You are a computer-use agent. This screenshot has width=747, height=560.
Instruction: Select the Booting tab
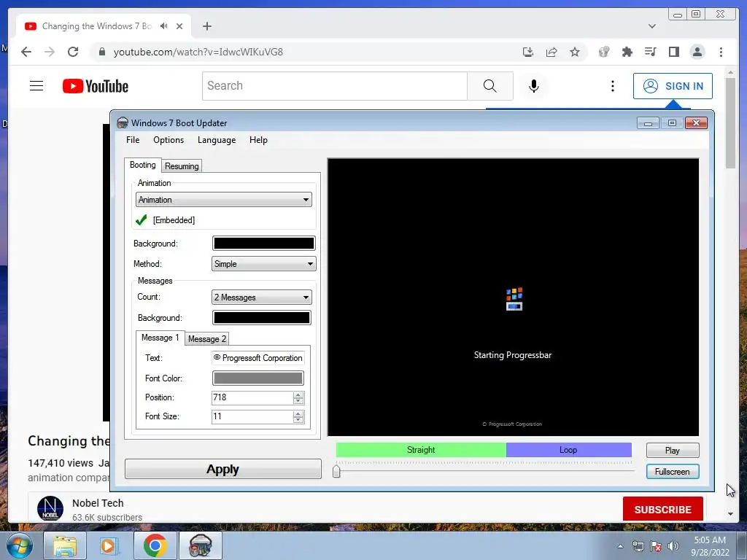coord(142,165)
